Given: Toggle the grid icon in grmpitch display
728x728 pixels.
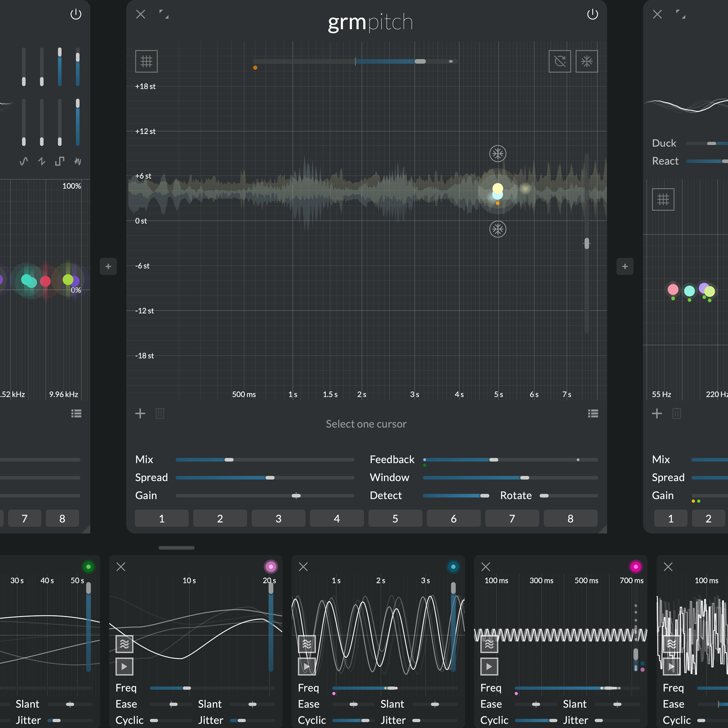Looking at the screenshot, I should pos(146,61).
